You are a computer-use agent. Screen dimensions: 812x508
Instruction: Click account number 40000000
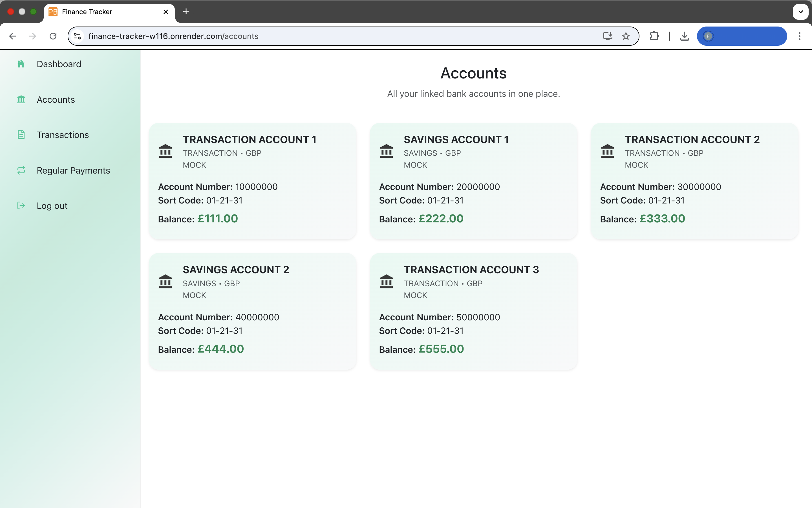point(257,317)
